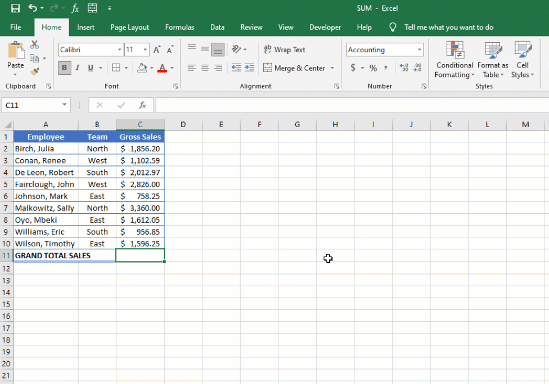
Task: Click the column C header
Action: [x=140, y=124]
